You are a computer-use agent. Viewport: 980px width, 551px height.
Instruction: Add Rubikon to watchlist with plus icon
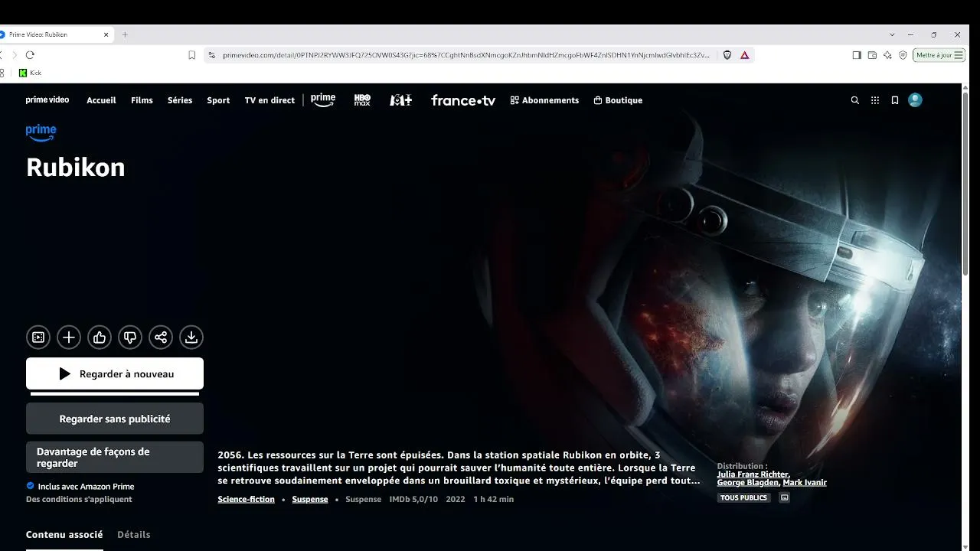[x=69, y=337]
